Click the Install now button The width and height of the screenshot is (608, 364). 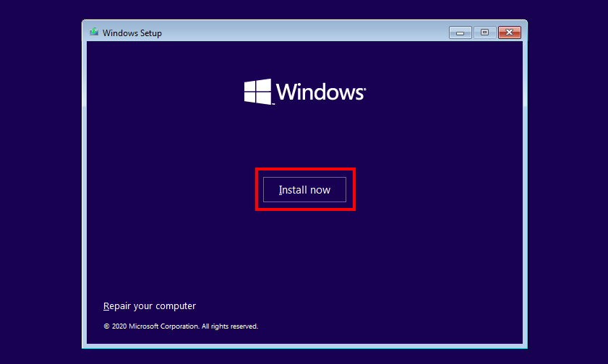304,190
